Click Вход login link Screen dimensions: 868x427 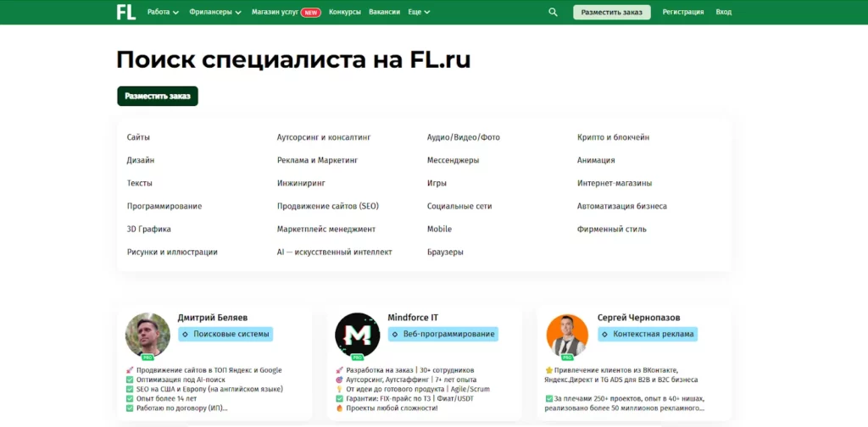click(724, 12)
